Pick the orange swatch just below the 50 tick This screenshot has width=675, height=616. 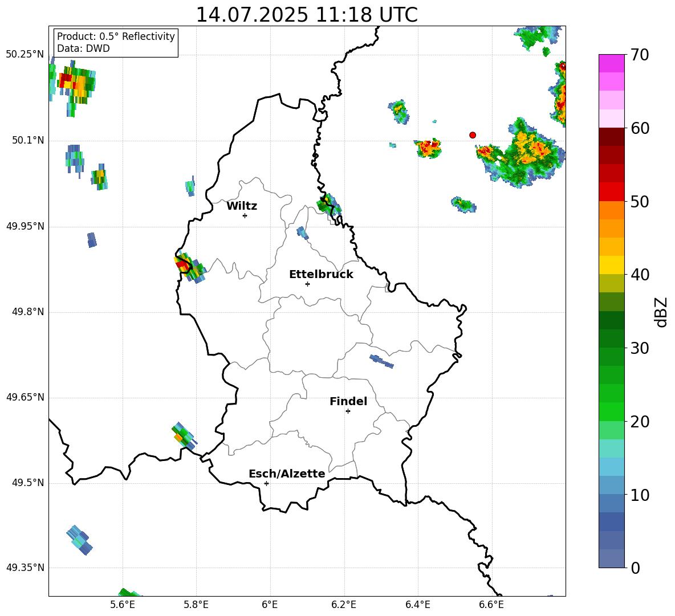point(611,210)
